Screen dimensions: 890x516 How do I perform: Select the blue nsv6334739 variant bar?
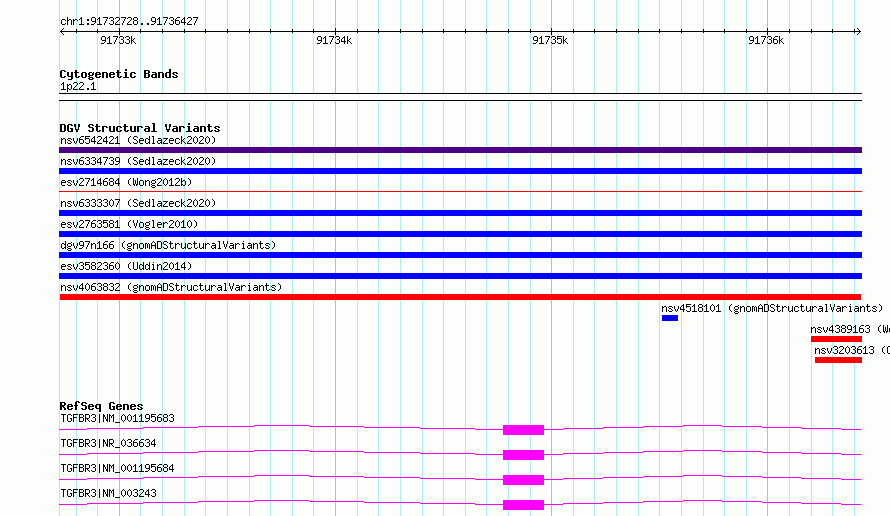[460, 171]
